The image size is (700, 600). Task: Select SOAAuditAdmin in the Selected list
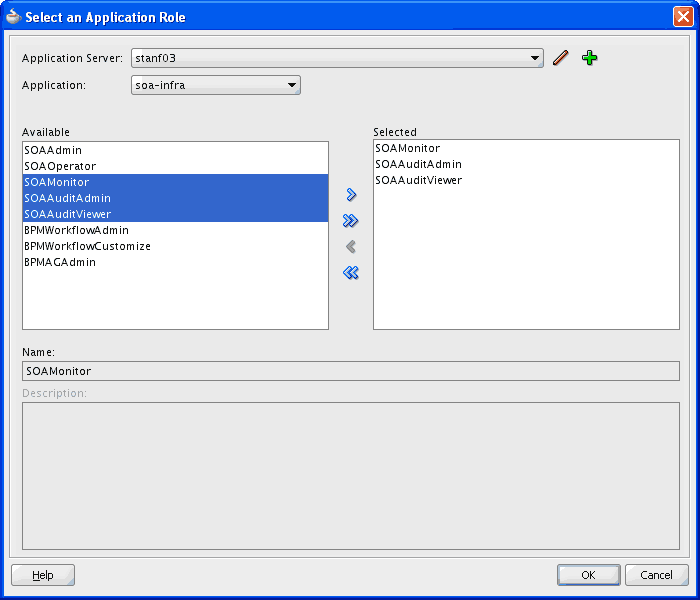tap(526, 164)
